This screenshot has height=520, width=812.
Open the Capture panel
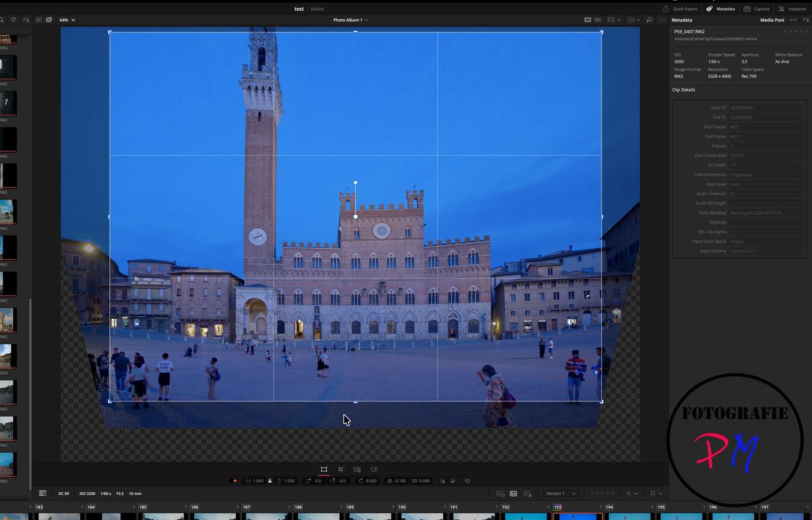click(x=757, y=9)
